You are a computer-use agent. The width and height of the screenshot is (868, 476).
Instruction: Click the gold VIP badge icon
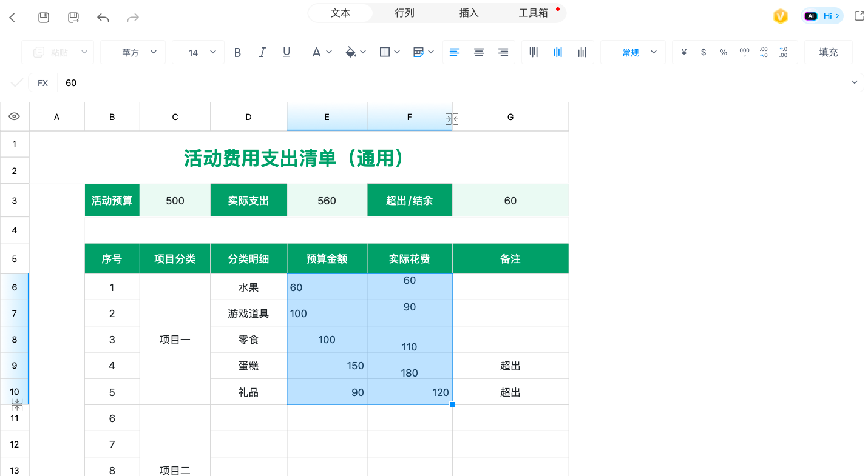[781, 16]
